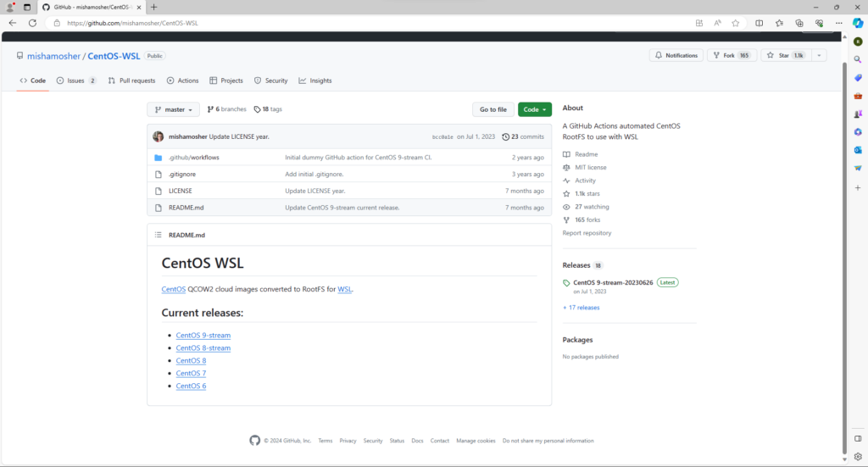This screenshot has height=467, width=868.
Task: Go to Actions tab
Action: pos(183,81)
